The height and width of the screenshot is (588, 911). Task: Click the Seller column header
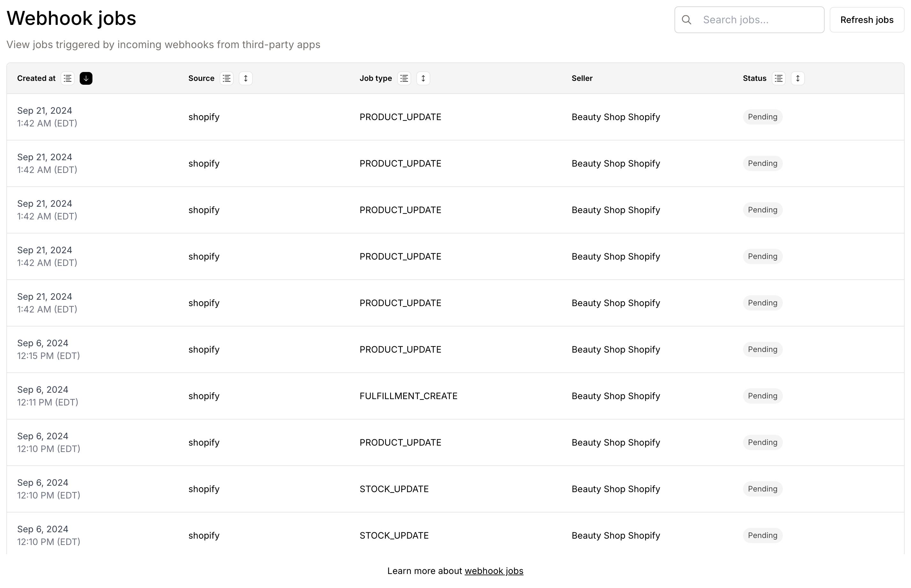(x=582, y=78)
